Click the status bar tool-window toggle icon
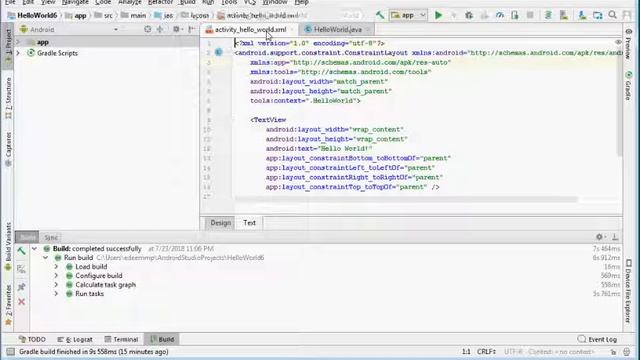 [11, 352]
